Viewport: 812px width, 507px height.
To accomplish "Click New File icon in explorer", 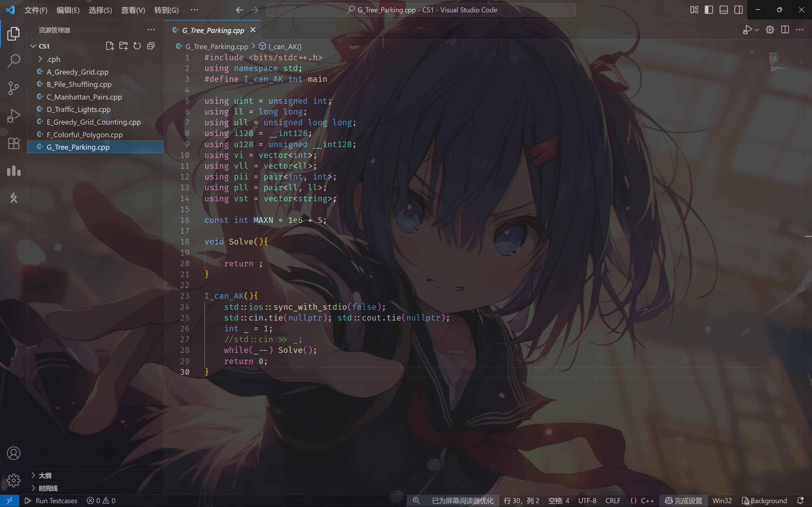I will tap(110, 46).
